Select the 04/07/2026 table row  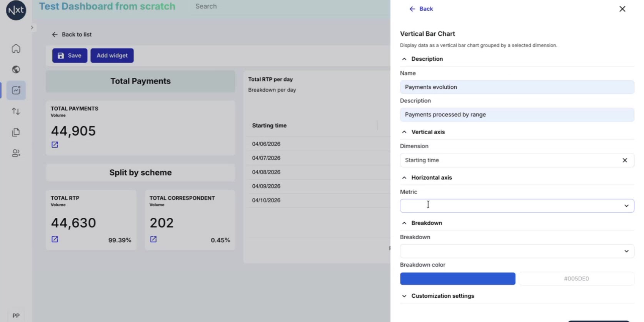pos(319,158)
